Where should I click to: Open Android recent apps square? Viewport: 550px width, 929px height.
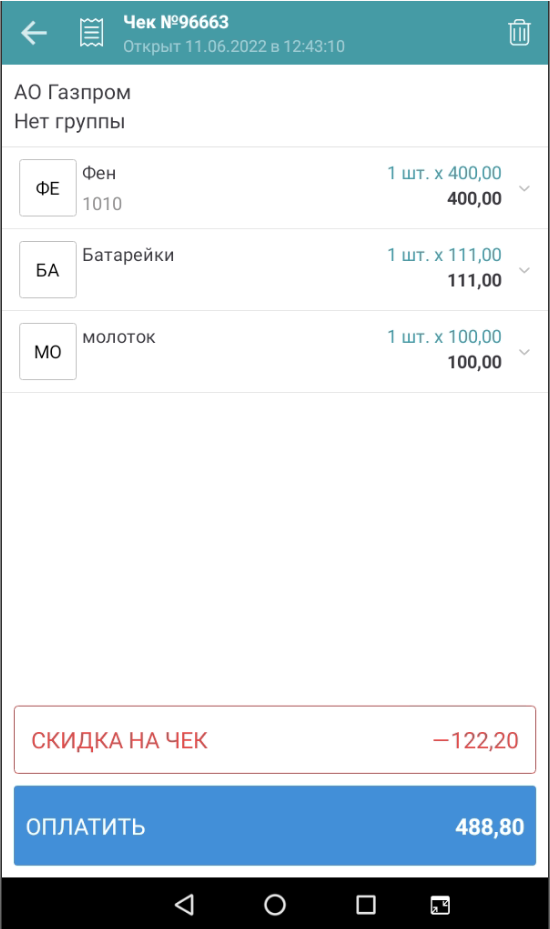click(x=366, y=904)
